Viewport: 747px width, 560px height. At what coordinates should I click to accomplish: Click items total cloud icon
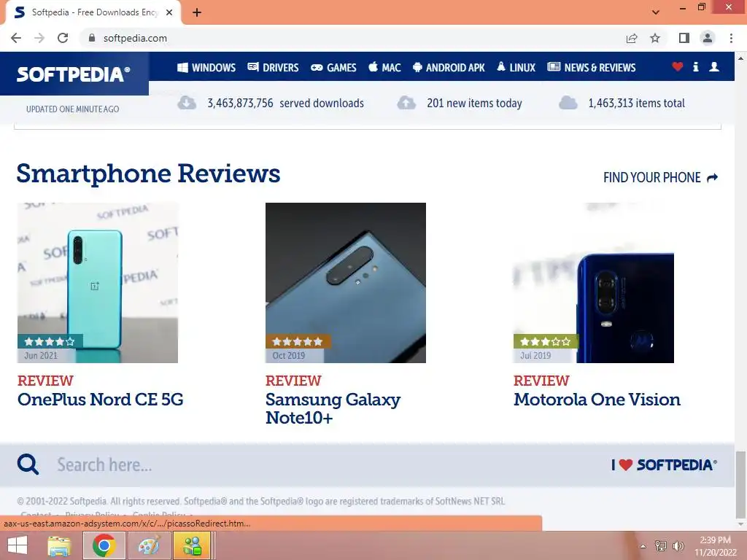pos(568,102)
